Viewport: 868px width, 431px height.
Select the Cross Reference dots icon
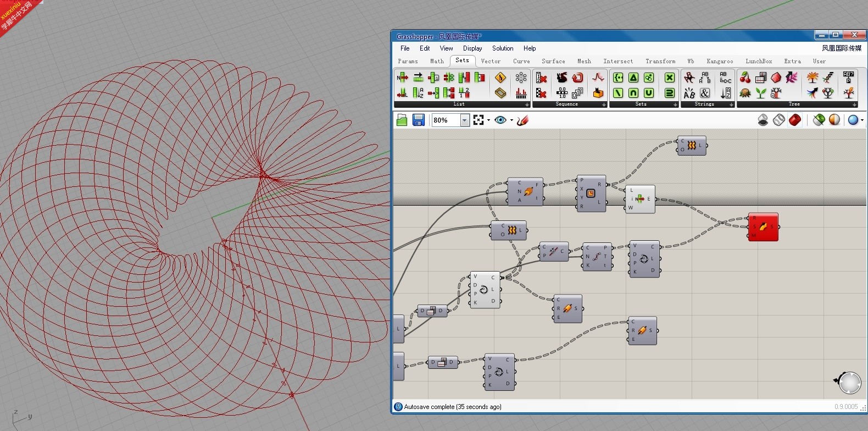coord(521,78)
